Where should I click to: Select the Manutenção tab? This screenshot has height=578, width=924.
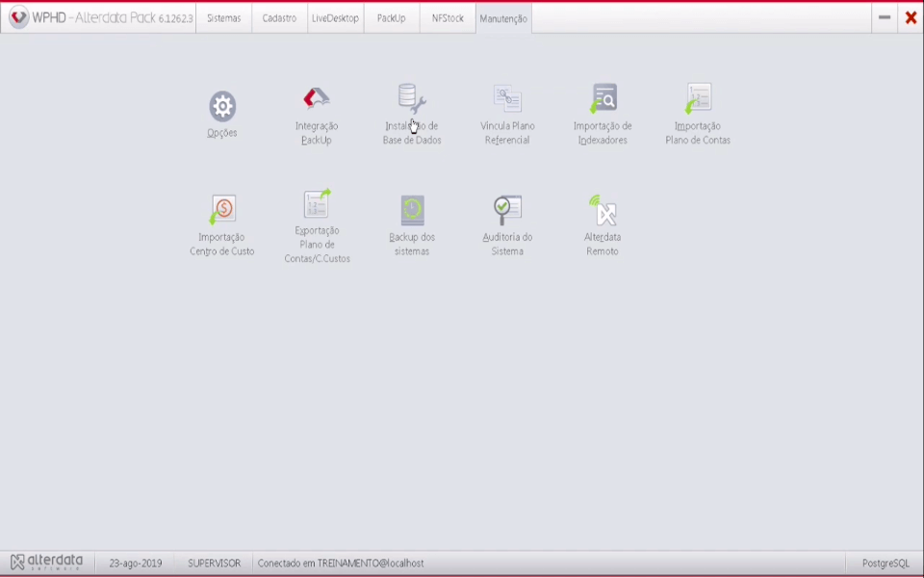(x=503, y=18)
